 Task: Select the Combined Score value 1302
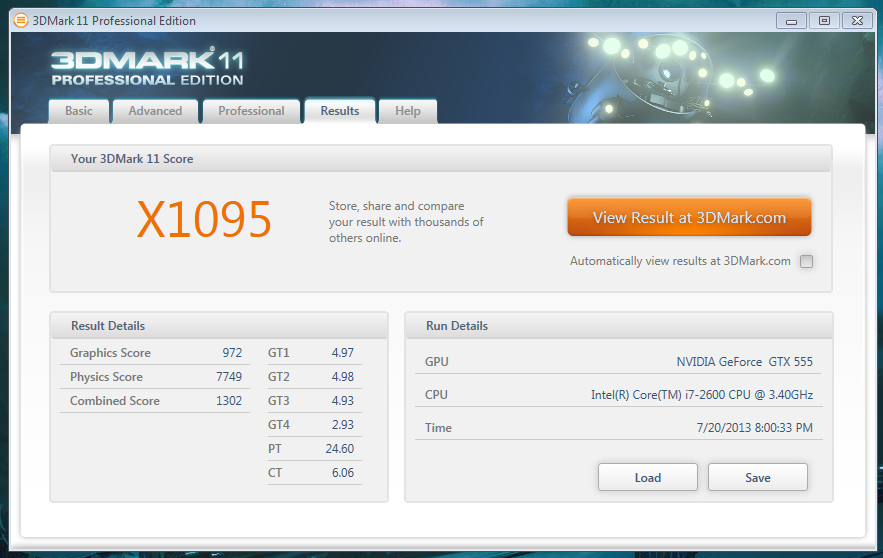pyautogui.click(x=229, y=401)
